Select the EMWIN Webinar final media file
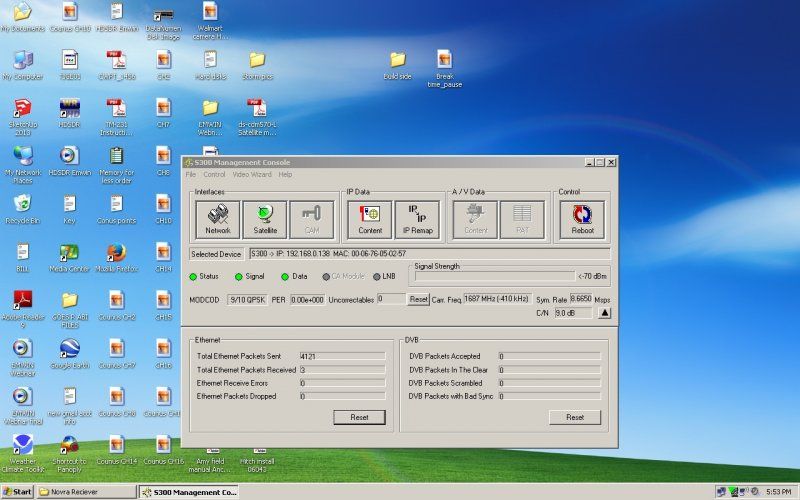Image resolution: width=800 pixels, height=500 pixels. pyautogui.click(x=22, y=405)
